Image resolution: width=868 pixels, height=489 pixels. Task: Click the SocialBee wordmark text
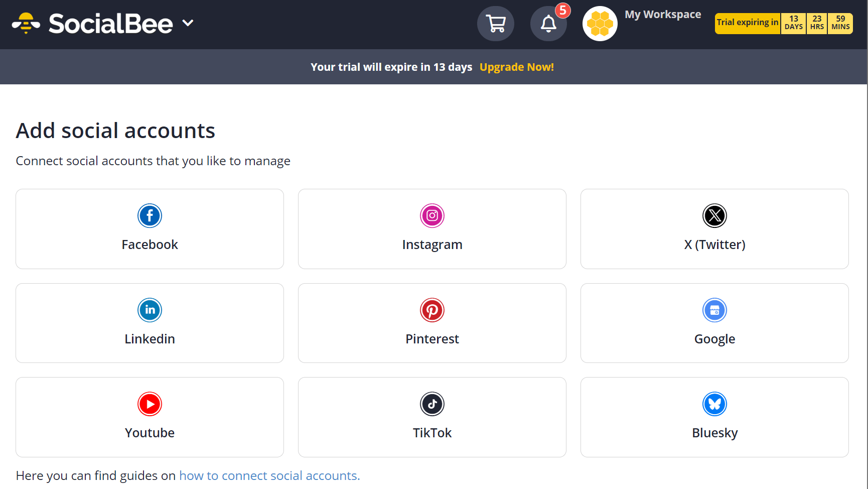coord(110,24)
